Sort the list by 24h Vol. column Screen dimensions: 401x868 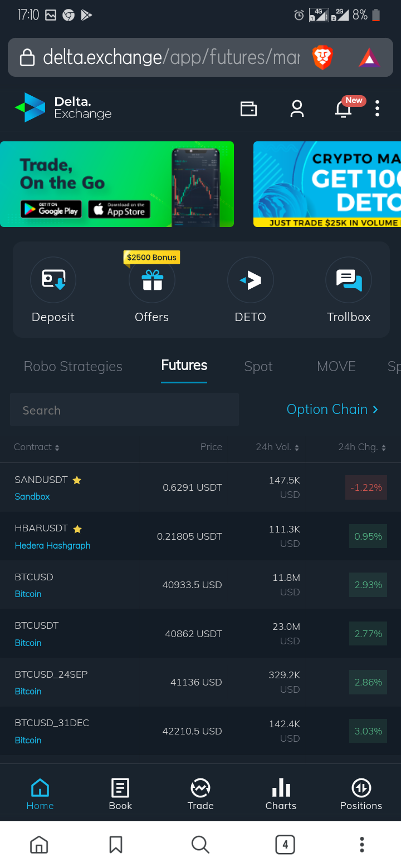277,447
